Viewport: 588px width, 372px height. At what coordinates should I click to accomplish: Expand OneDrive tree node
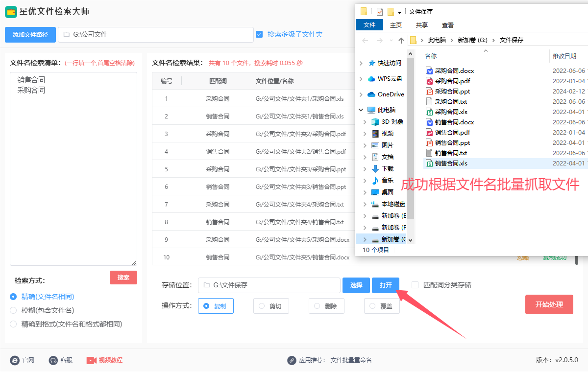(361, 94)
